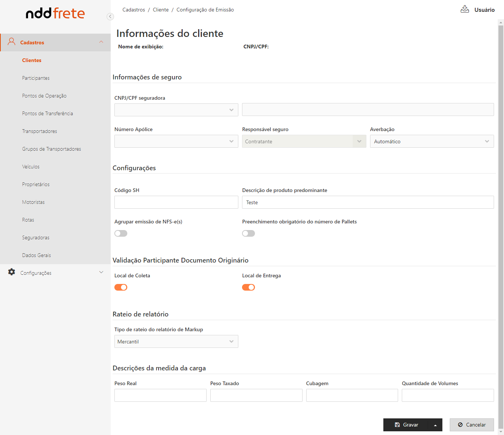Screen dimensions: 504x435
Task: Expand the Configurações sidebar chevron
Action: click(101, 273)
